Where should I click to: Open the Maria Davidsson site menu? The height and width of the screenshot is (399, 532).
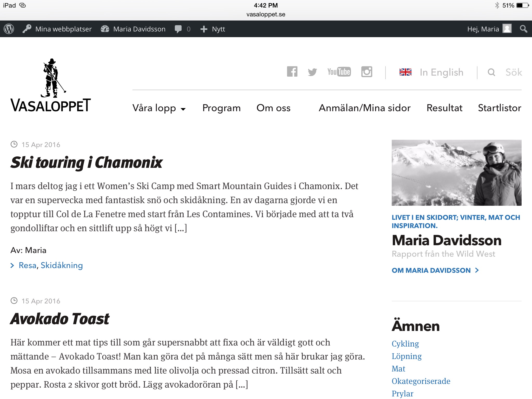[139, 29]
